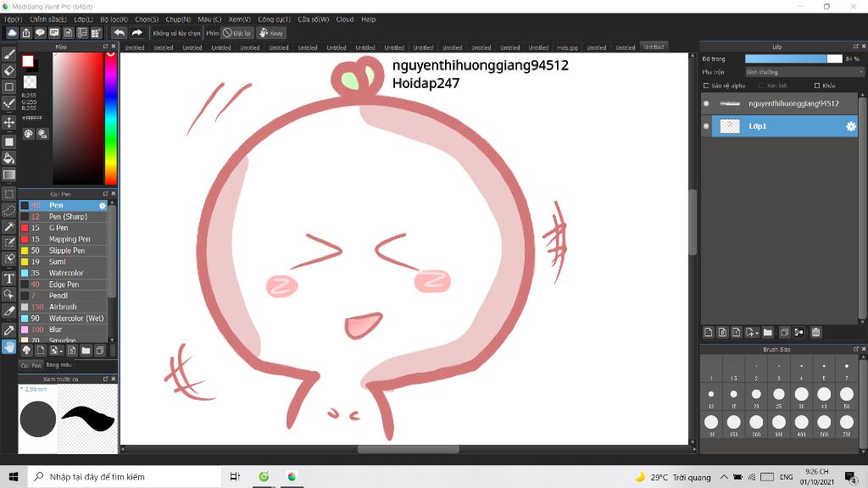The image size is (868, 488).
Task: Select the Blur brush
Action: tap(64, 330)
